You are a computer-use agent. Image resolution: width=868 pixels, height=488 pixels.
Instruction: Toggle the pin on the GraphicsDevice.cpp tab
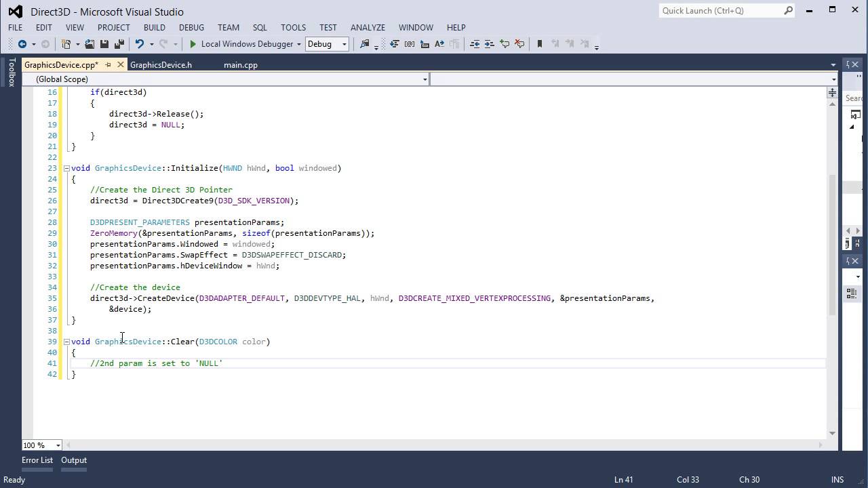(x=107, y=64)
